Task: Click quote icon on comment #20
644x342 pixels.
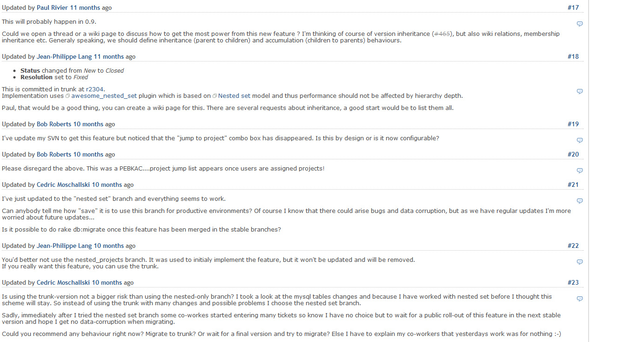Action: point(580,171)
